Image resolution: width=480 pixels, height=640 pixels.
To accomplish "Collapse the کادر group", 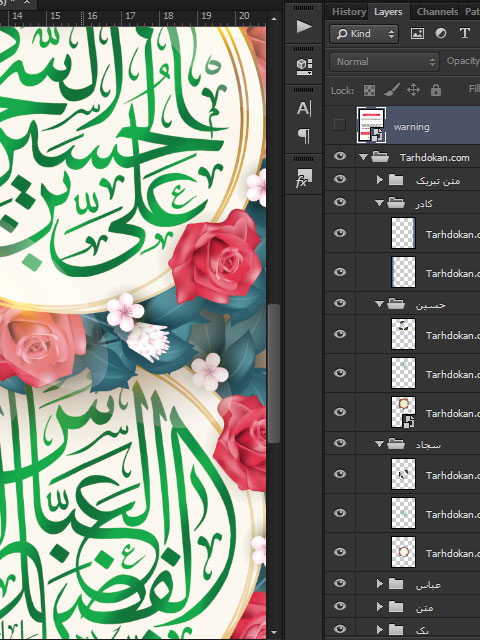I will (x=379, y=203).
